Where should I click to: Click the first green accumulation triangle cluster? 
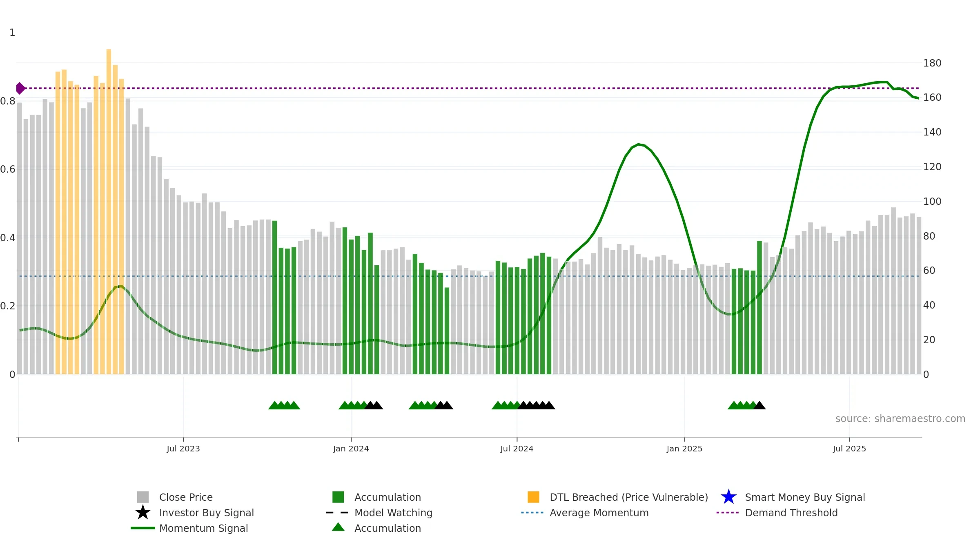tap(284, 405)
